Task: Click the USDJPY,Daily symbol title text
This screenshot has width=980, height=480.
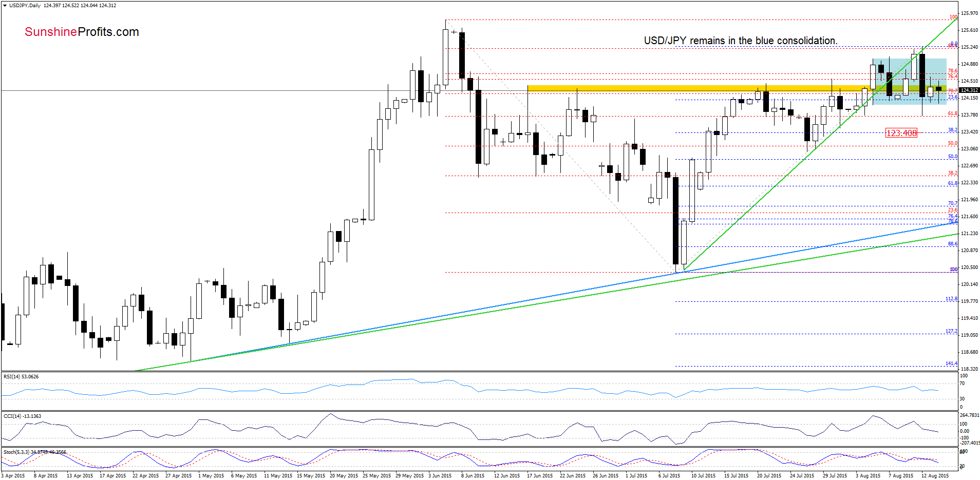Action: [25, 6]
